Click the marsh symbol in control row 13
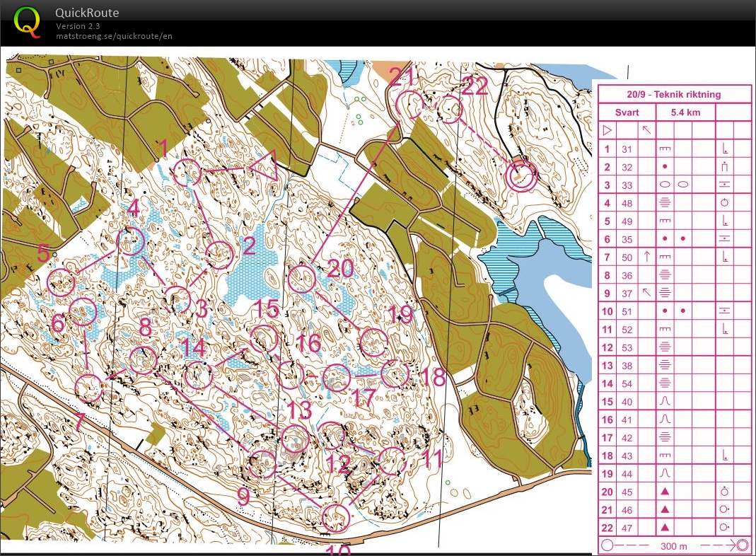The height and width of the screenshot is (556, 756). point(665,365)
